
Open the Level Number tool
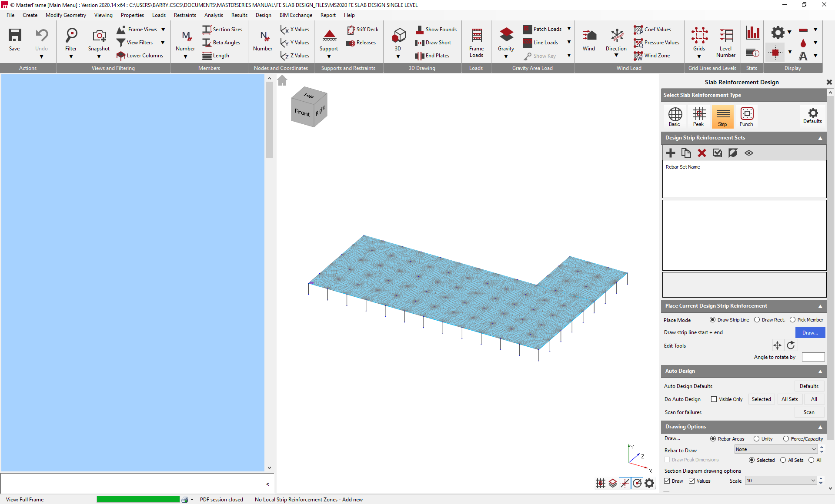click(725, 42)
